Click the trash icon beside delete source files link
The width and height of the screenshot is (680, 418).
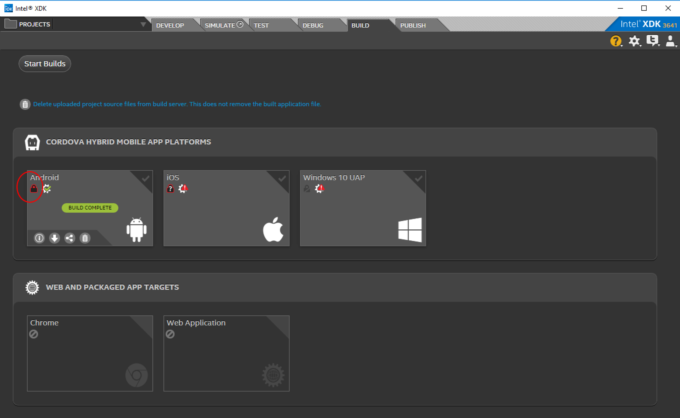click(x=25, y=104)
